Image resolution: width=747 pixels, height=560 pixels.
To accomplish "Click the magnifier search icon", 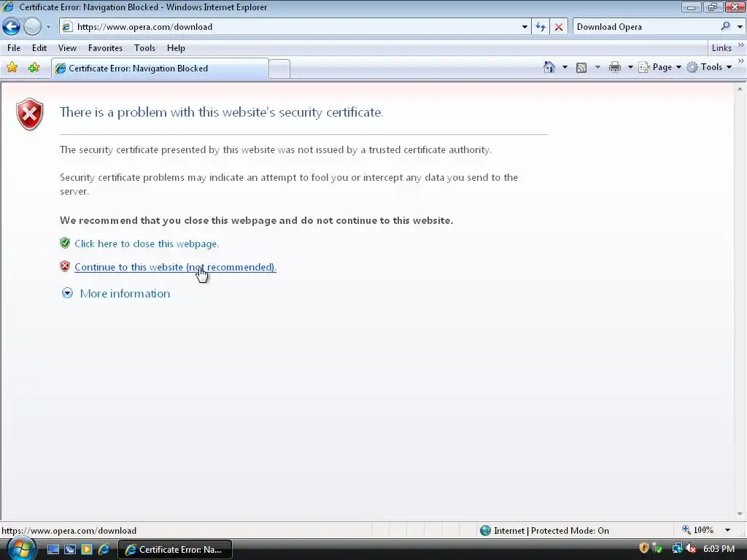I will 726,27.
